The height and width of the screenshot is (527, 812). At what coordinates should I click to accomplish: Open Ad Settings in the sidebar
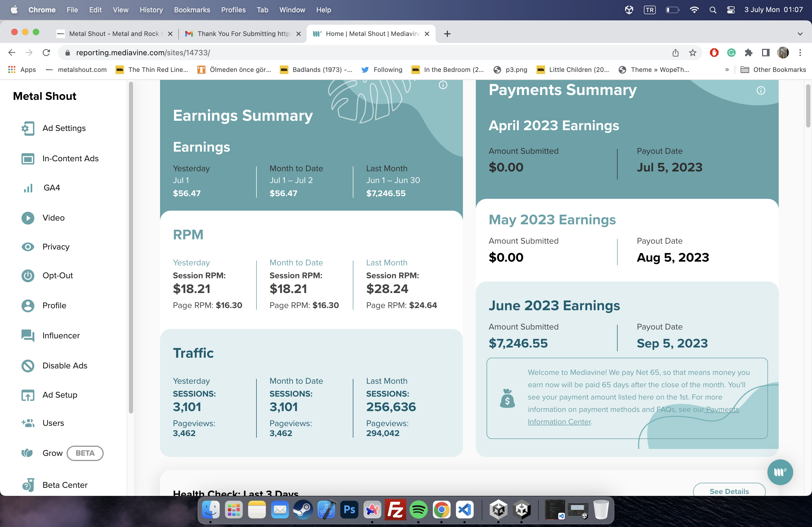click(x=53, y=129)
